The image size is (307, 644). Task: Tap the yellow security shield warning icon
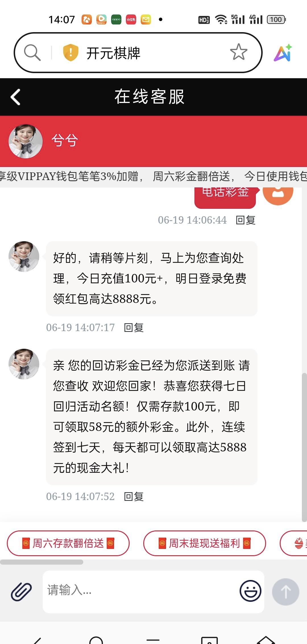pos(70,52)
